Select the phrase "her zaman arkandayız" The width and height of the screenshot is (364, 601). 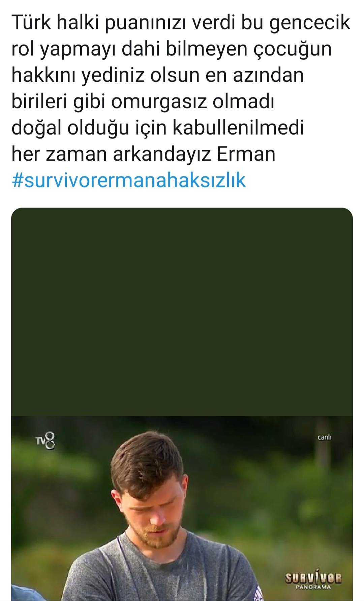[111, 154]
